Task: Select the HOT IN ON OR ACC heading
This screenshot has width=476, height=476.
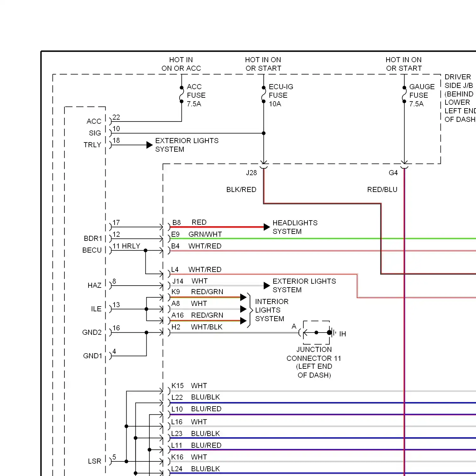Action: (x=181, y=64)
